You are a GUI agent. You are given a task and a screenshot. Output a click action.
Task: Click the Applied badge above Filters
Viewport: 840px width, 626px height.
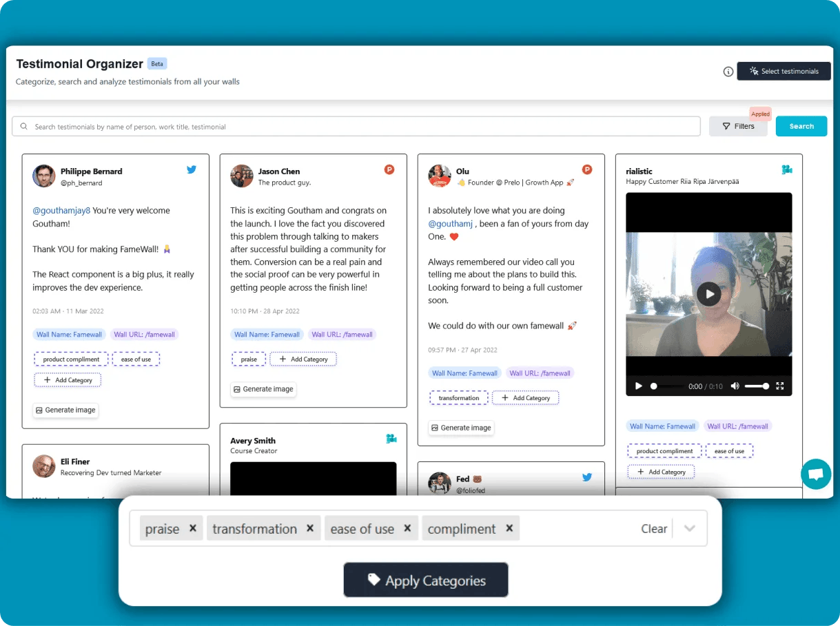pyautogui.click(x=760, y=114)
